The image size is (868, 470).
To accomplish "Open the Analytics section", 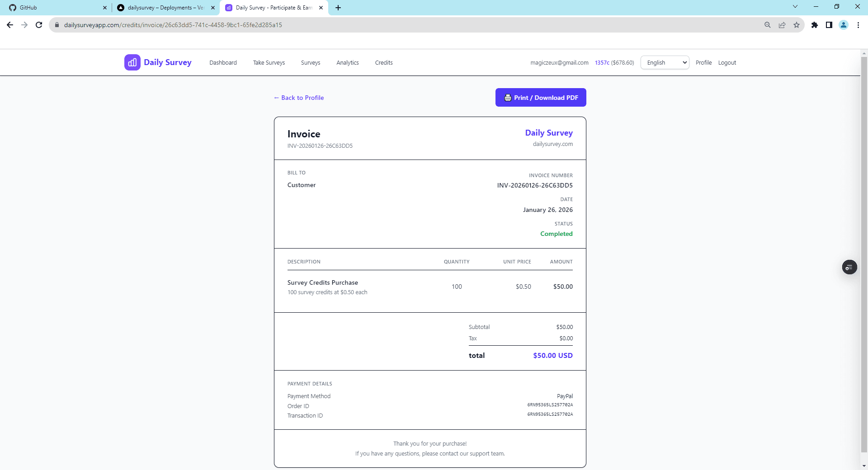I will pyautogui.click(x=347, y=62).
